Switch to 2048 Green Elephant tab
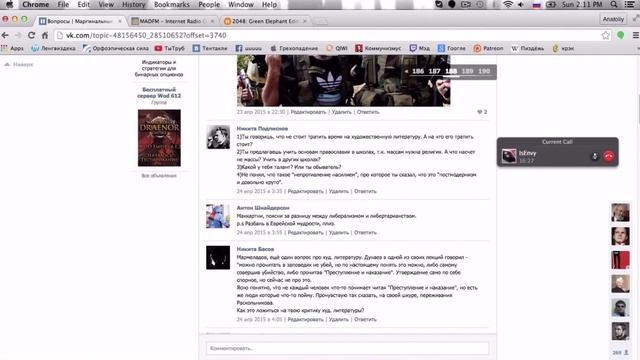This screenshot has width=640, height=360. click(265, 21)
